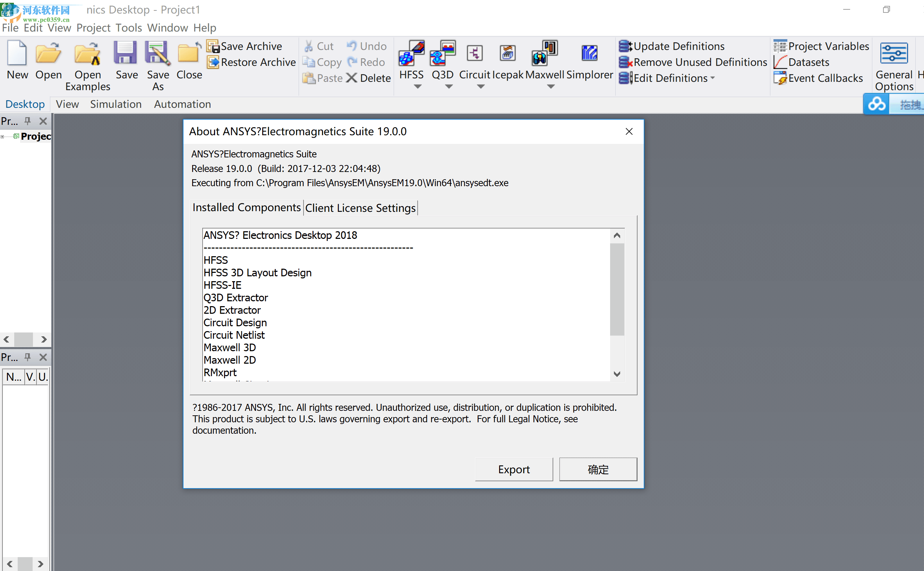Open the Tools menu
This screenshot has height=571, width=924.
click(x=128, y=28)
